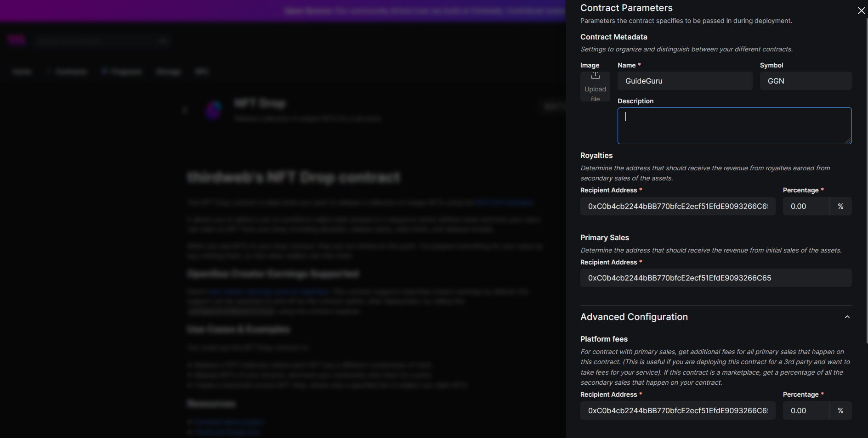Collapse the Advanced Configuration chevron

pyautogui.click(x=847, y=317)
